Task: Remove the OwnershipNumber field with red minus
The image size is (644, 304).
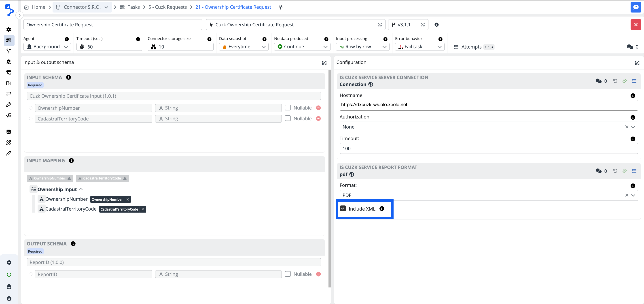Action: click(x=318, y=108)
